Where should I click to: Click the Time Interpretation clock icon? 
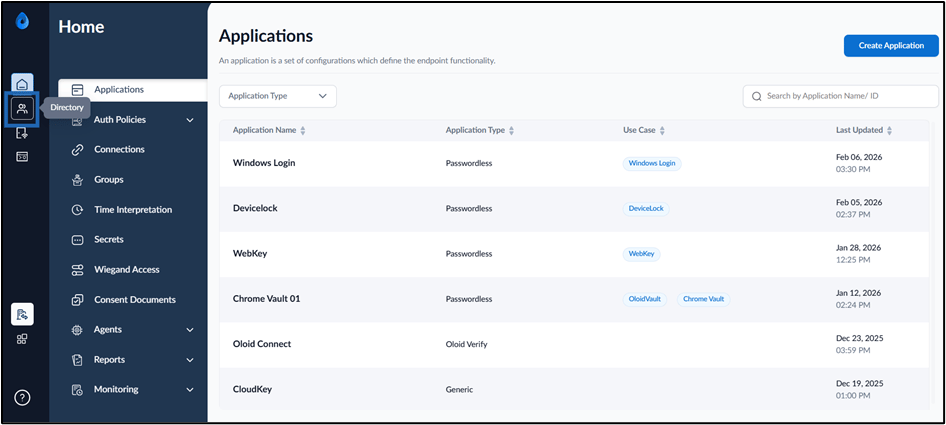coord(77,210)
